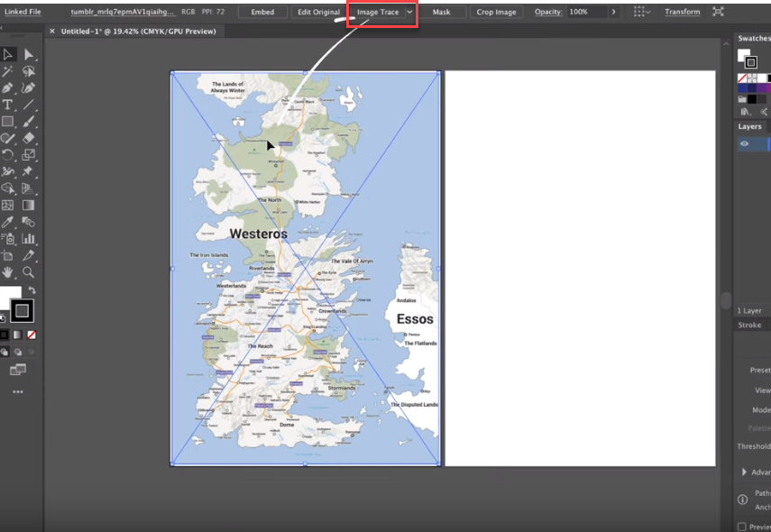
Task: Select the Zoom tool
Action: coord(29,272)
